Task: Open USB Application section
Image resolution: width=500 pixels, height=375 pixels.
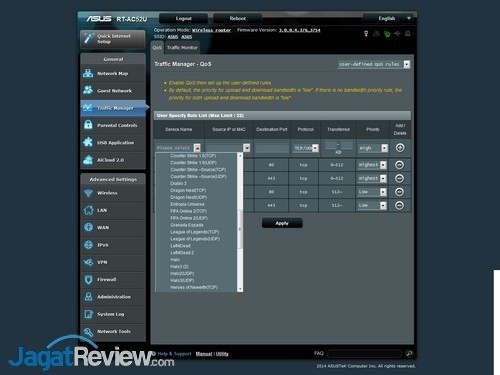Action: [x=113, y=143]
